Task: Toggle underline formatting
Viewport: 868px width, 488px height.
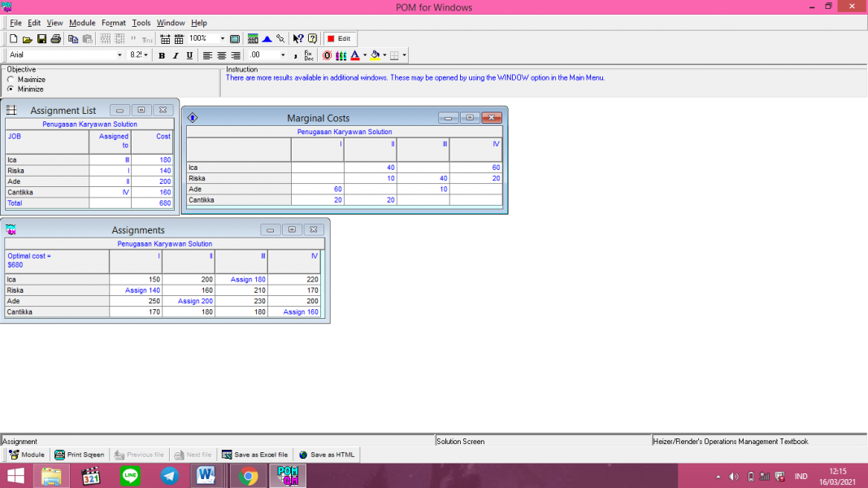Action: click(189, 55)
